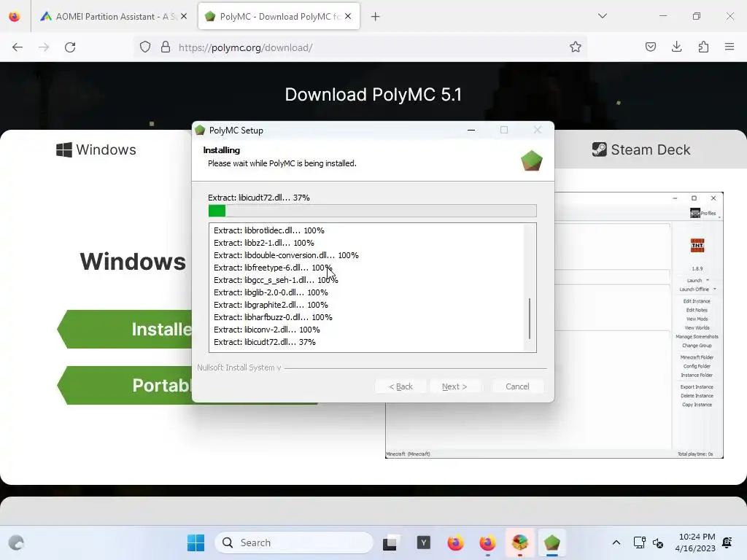Viewport: 747px width, 560px height.
Task: Select log line libharfbuzz-0.dll 100%
Action: click(x=273, y=317)
